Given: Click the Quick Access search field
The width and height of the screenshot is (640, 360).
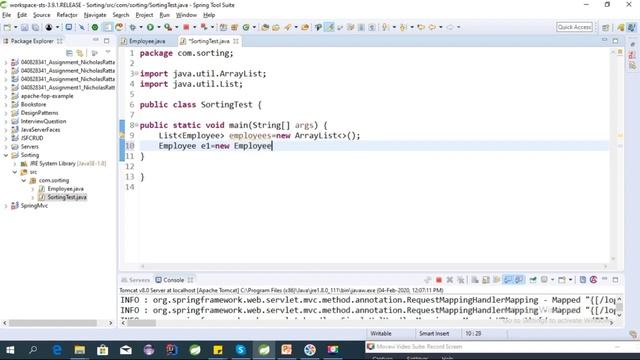Looking at the screenshot, I should (x=574, y=27).
